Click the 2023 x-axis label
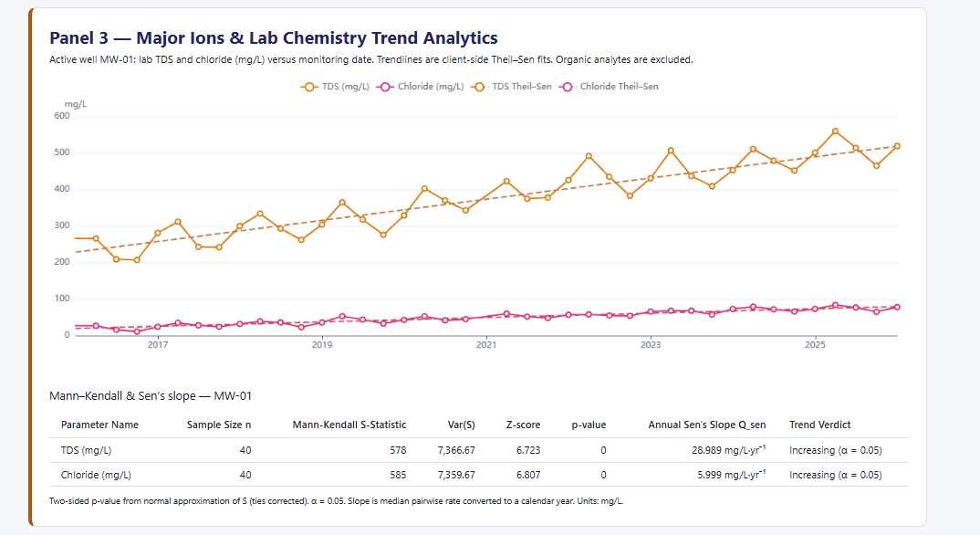Screen dimensions: 980x535 [651, 345]
